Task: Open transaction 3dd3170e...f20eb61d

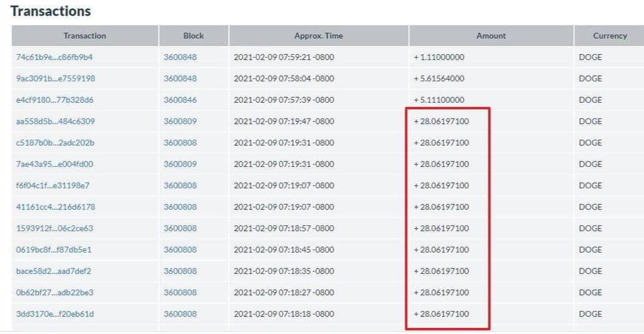Action: (55, 313)
